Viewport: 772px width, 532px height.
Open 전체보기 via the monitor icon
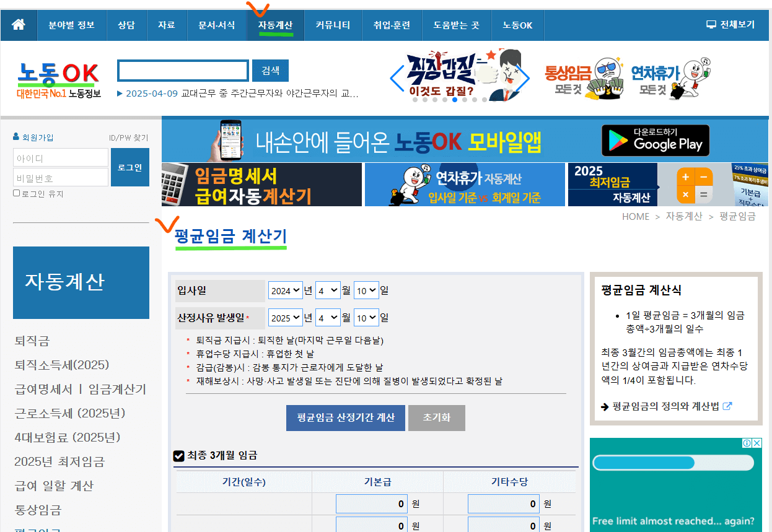pyautogui.click(x=730, y=25)
